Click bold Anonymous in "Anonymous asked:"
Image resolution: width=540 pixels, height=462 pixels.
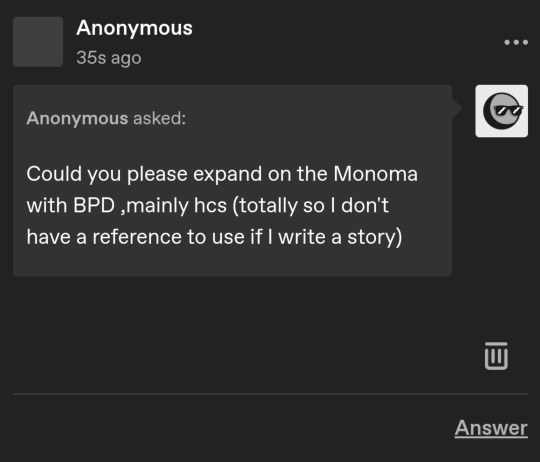pyautogui.click(x=77, y=118)
